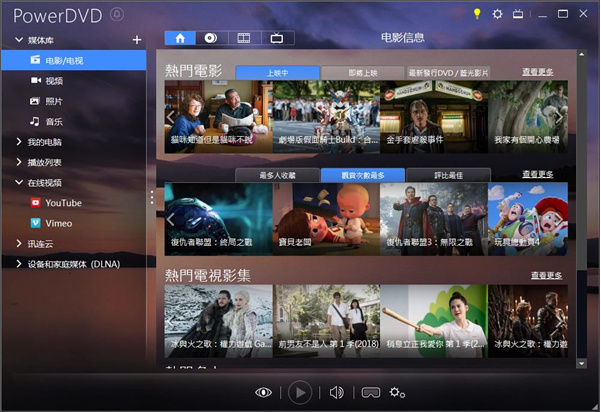Open 復仇者聯盟:終局之戰 thumbnail
601x412 pixels.
218,219
